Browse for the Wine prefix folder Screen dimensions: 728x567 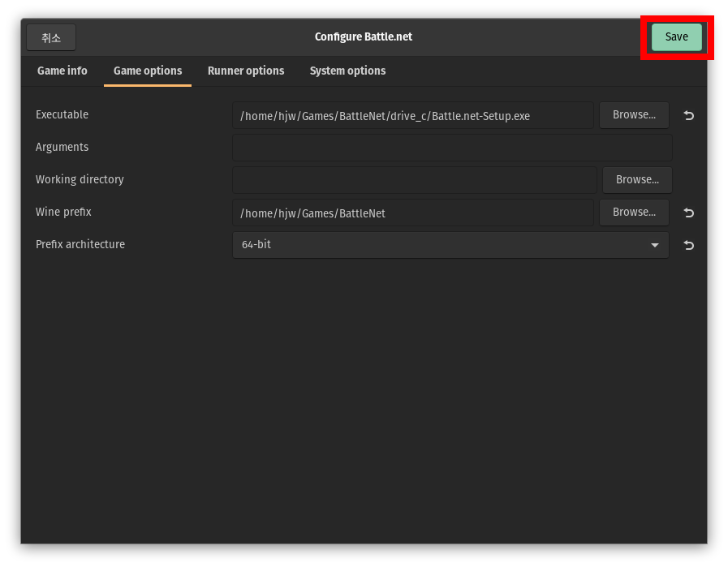click(634, 213)
